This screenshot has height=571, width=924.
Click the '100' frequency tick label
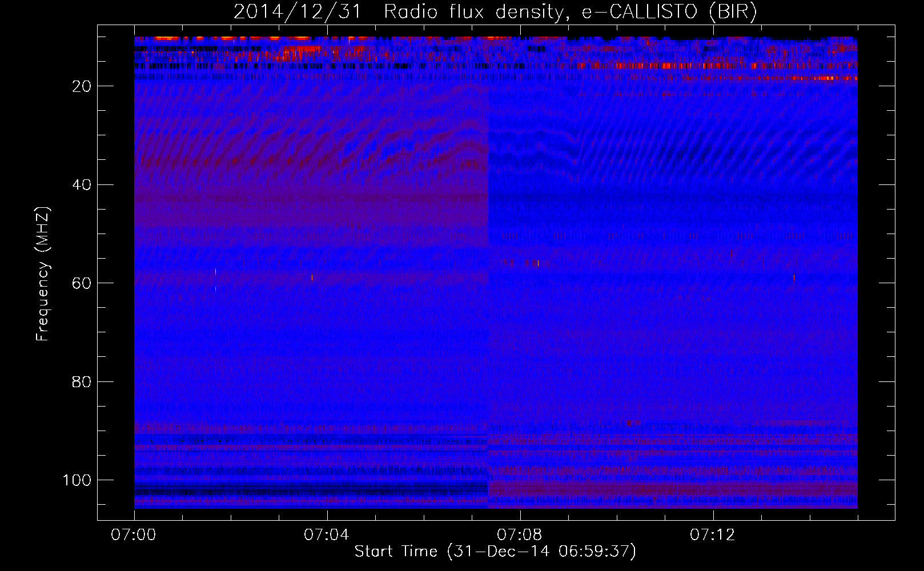77,480
